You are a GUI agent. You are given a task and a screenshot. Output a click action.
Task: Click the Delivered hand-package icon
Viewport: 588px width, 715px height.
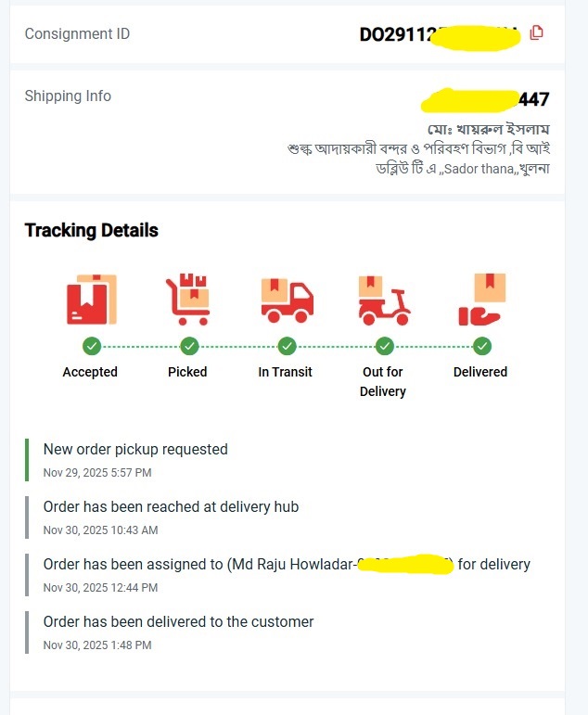(x=481, y=300)
